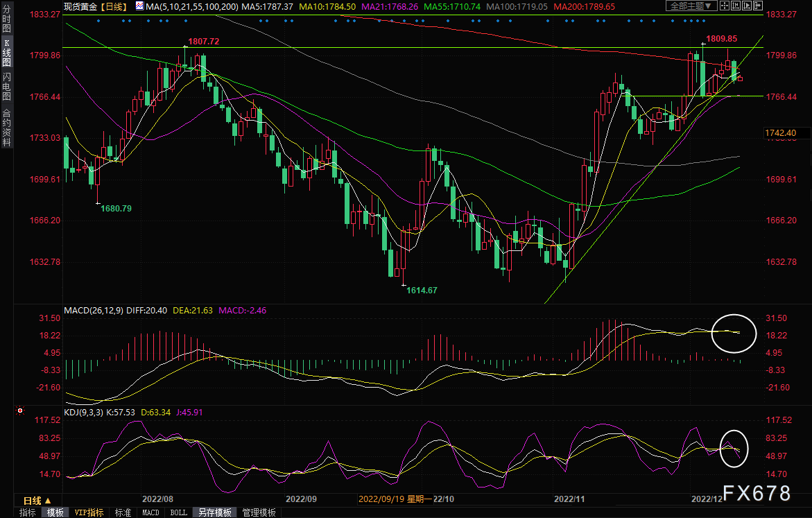Choose the BOLL template
The width and height of the screenshot is (812, 518).
coord(179,512)
